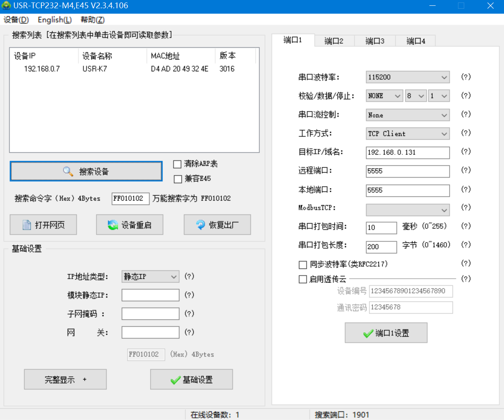This screenshot has height=420, width=504.
Task: Click the (?) help beside 校验/数据/停止
Action: point(466,95)
